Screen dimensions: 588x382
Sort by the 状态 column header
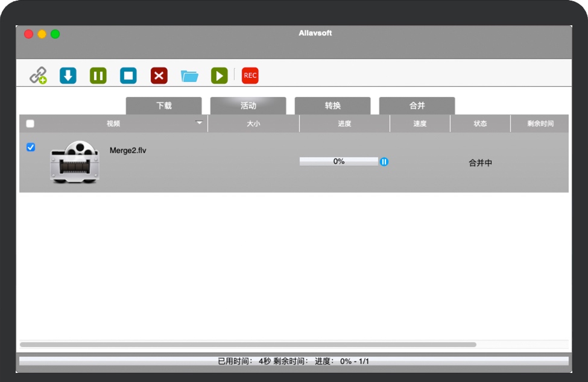480,124
